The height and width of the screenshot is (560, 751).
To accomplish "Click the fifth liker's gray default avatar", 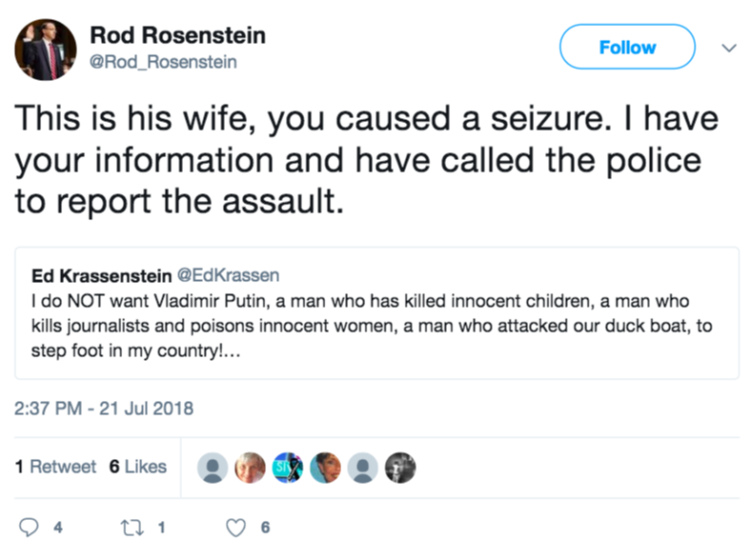I will point(362,467).
